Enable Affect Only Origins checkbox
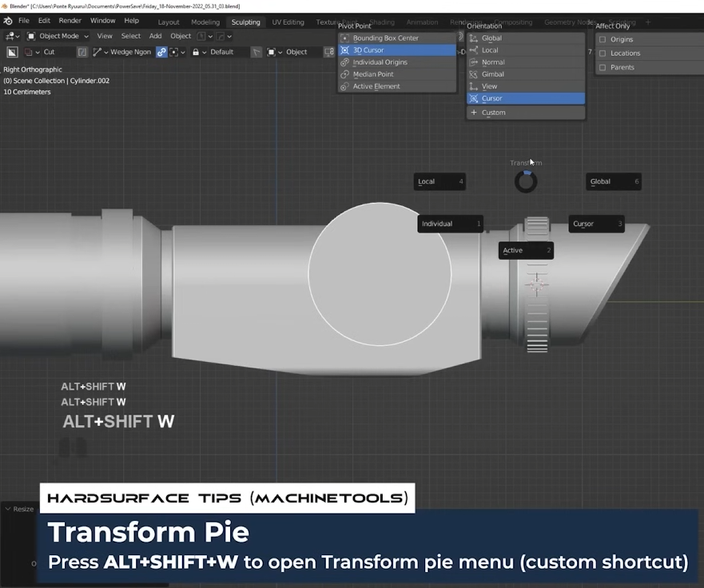The height and width of the screenshot is (588, 704). pos(603,39)
